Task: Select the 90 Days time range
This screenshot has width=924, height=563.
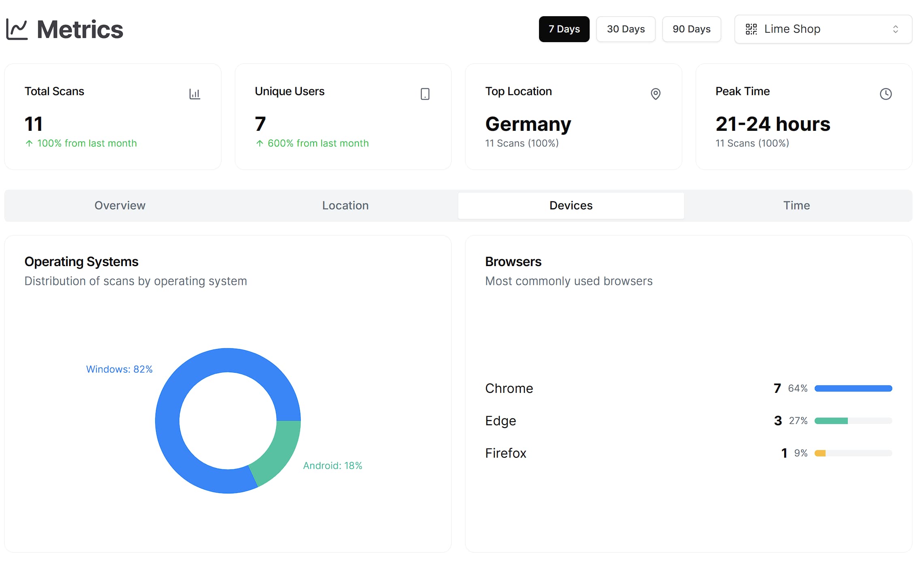Action: click(x=691, y=29)
